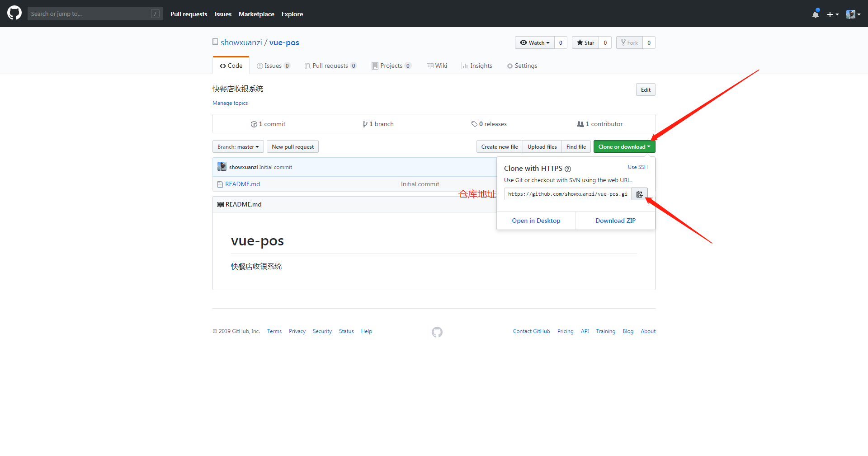
Task: Click Create new file button
Action: [x=500, y=146]
